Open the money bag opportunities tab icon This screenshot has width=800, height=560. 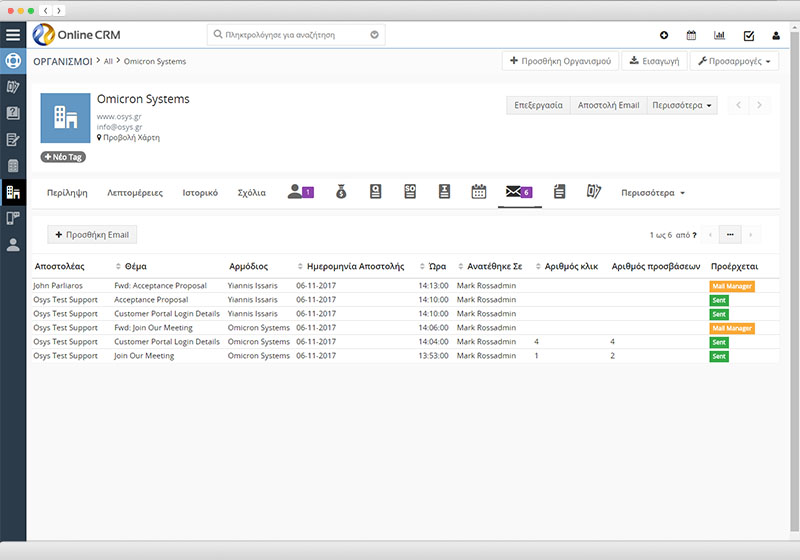tap(341, 192)
